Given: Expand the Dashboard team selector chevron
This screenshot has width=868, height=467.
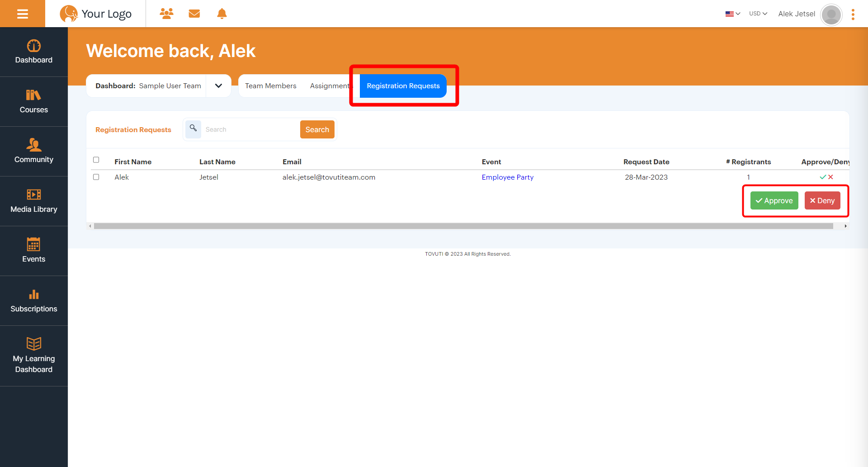Looking at the screenshot, I should click(x=218, y=86).
